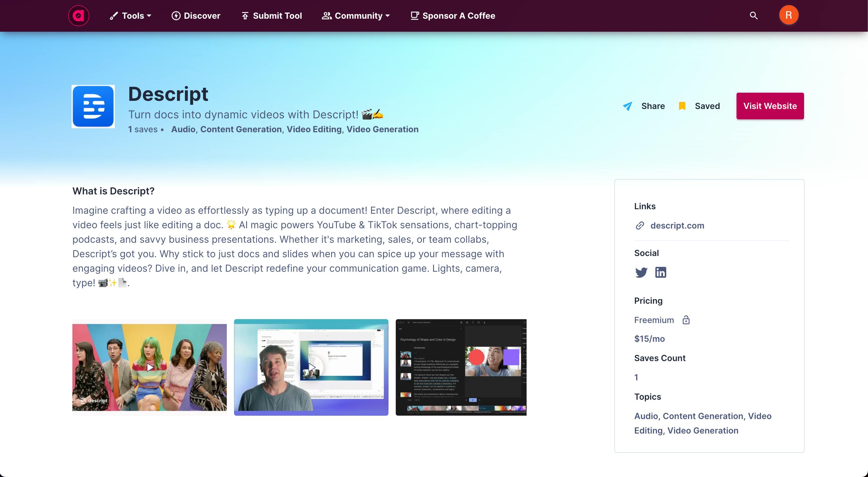Click the chain link icon beside descript.com
Image resolution: width=868 pixels, height=477 pixels.
(x=640, y=225)
